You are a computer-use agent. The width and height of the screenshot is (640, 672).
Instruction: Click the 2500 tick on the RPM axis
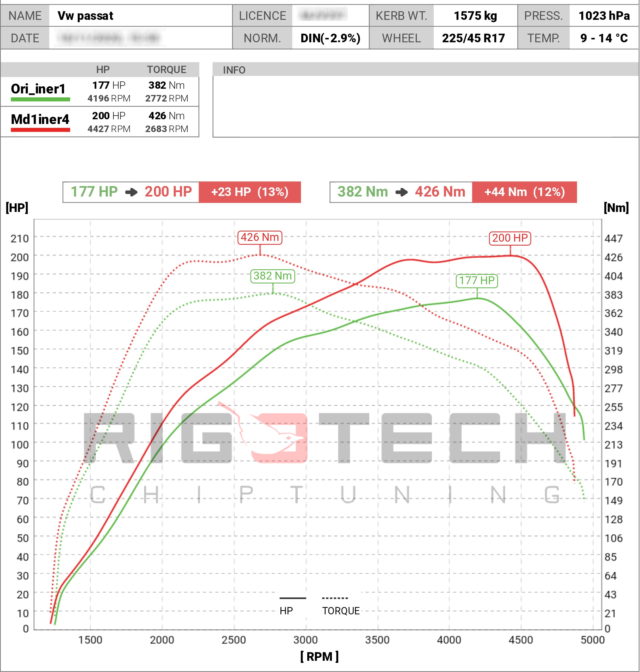point(234,640)
